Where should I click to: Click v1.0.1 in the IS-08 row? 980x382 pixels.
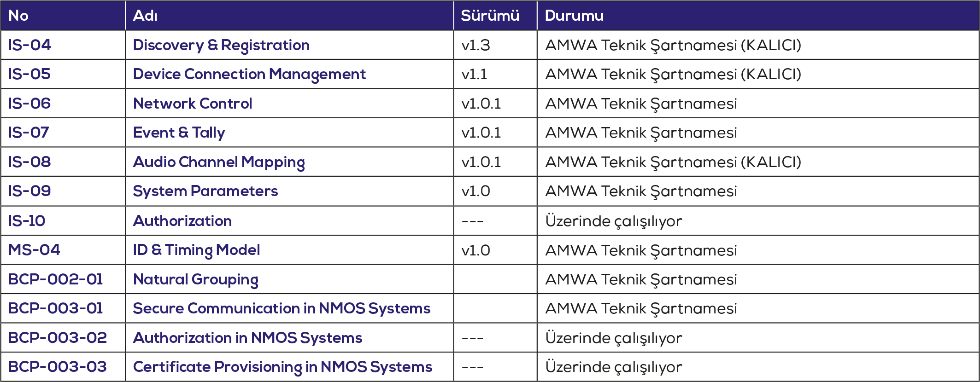[481, 162]
